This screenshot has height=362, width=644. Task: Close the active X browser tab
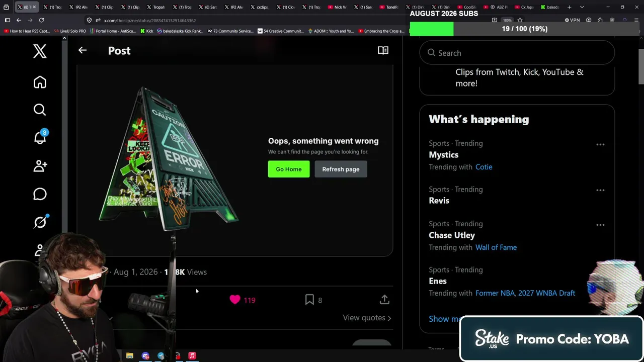click(34, 7)
